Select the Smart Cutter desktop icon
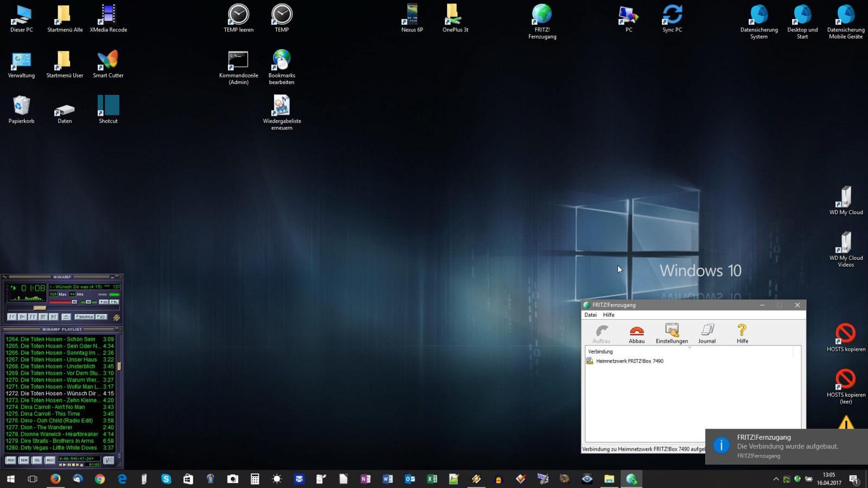 108,65
